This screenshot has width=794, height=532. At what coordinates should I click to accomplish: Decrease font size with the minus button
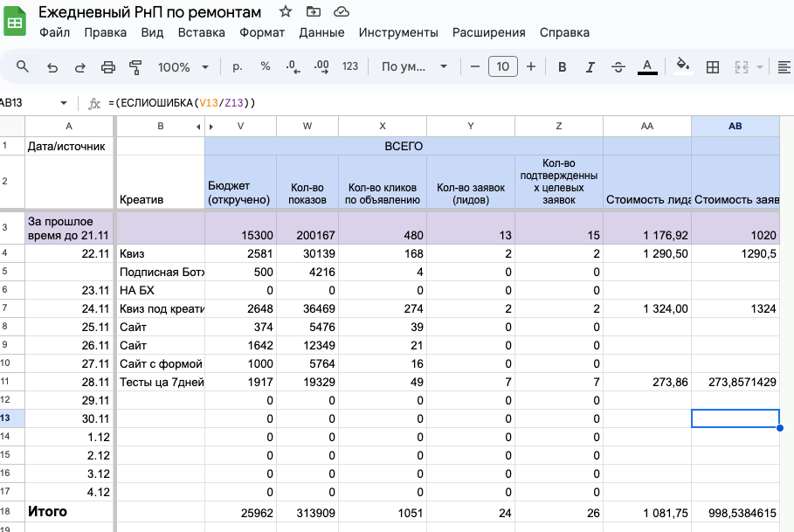click(474, 66)
